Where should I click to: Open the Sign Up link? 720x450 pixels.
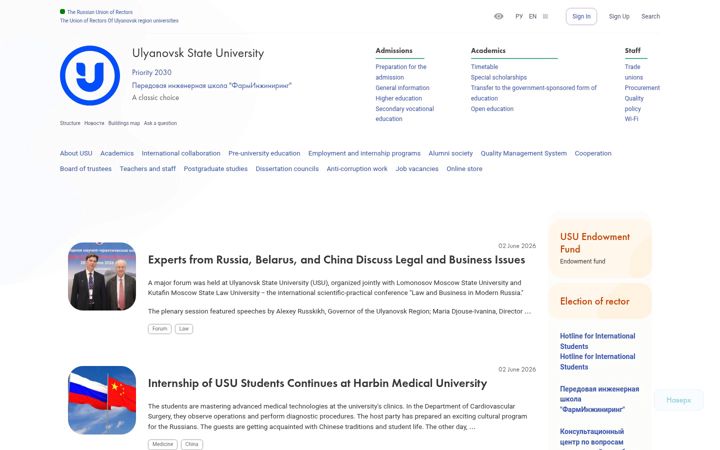(619, 16)
